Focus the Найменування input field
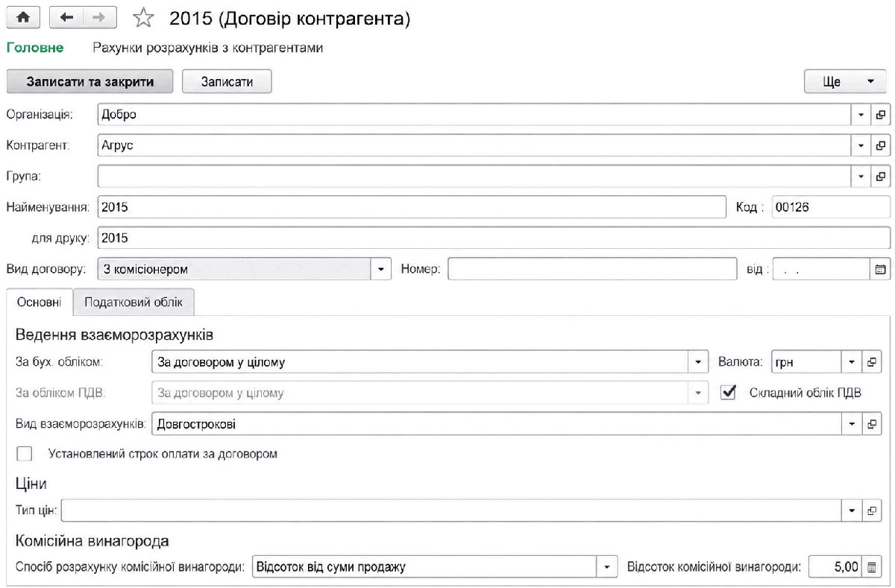The height and width of the screenshot is (588, 895). pos(412,207)
